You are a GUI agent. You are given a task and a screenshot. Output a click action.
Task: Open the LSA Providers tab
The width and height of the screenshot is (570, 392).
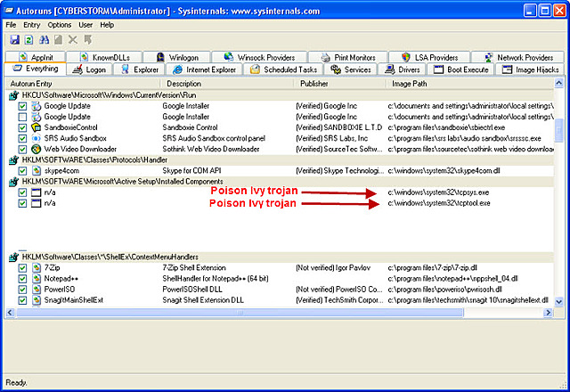pos(429,57)
